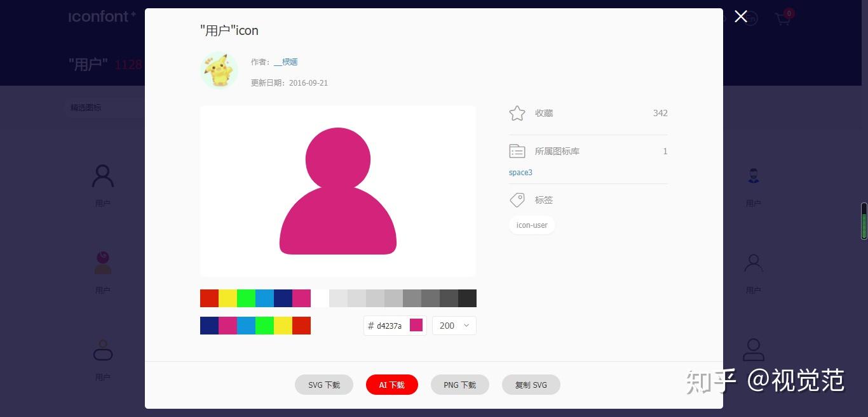Select the icon-user tag chip
868x417 pixels.
point(532,225)
